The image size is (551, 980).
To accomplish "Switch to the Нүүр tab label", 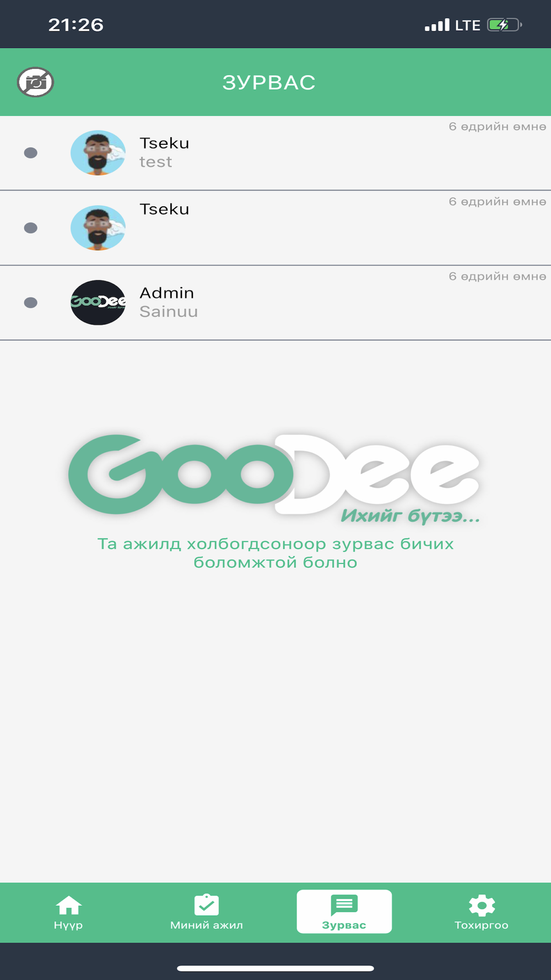I will click(68, 925).
